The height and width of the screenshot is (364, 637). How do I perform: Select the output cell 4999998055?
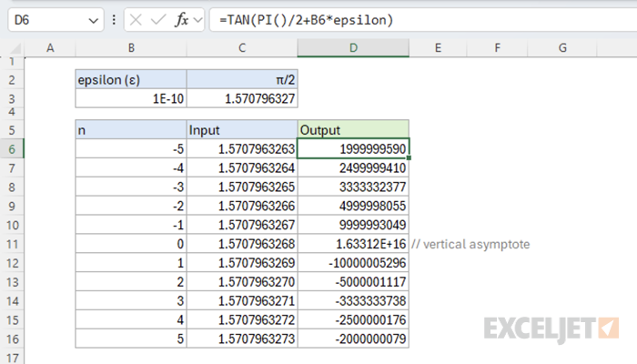(x=353, y=206)
